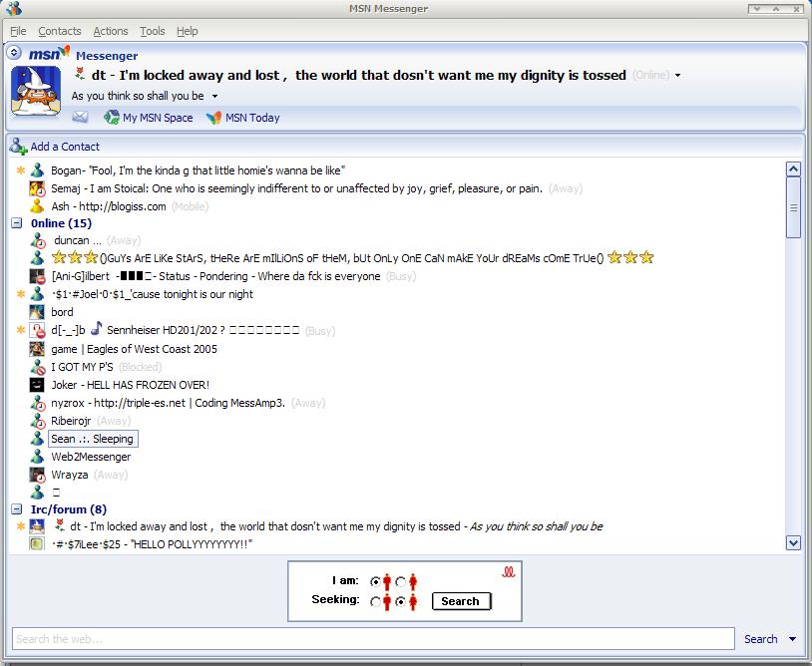The height and width of the screenshot is (666, 812).
Task: Click Add a Contact
Action: pyautogui.click(x=65, y=147)
